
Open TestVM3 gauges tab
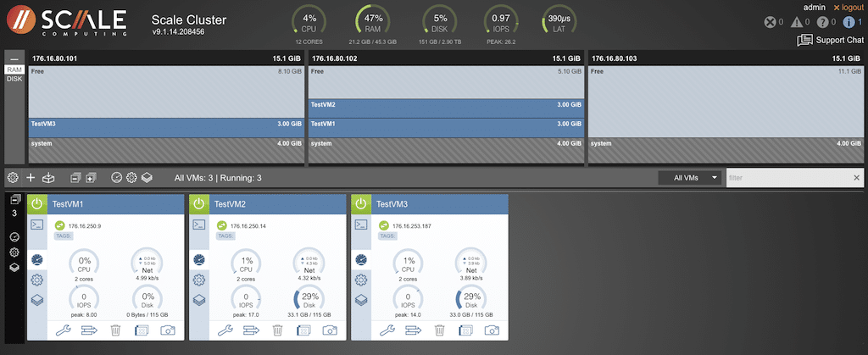point(361,259)
